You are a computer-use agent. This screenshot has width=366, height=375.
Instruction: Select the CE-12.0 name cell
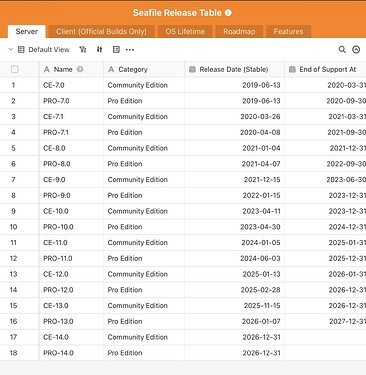71,274
